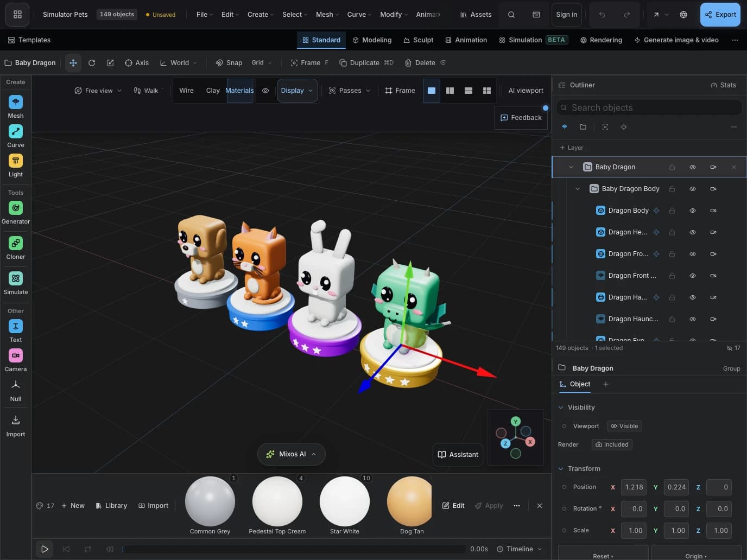Select single viewport layout
The image size is (747, 560).
[432, 91]
